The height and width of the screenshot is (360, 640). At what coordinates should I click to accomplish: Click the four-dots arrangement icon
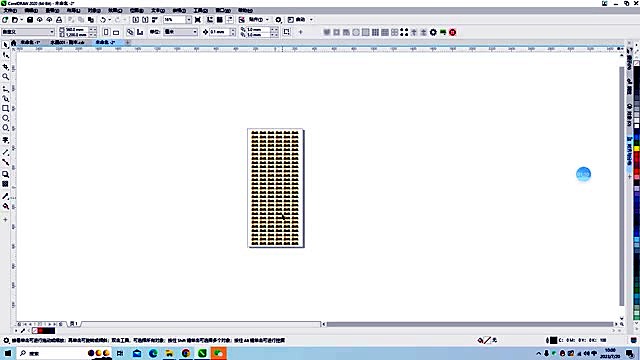(x=404, y=32)
